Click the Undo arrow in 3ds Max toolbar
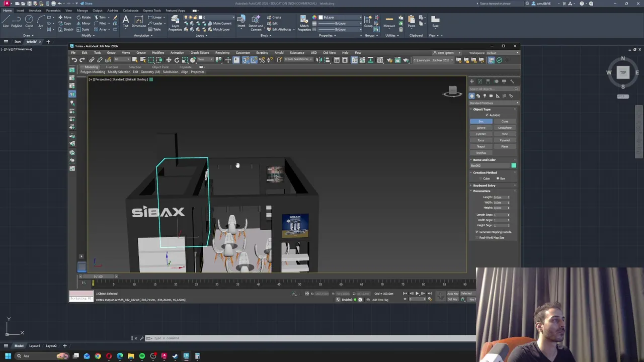 pos(74,60)
